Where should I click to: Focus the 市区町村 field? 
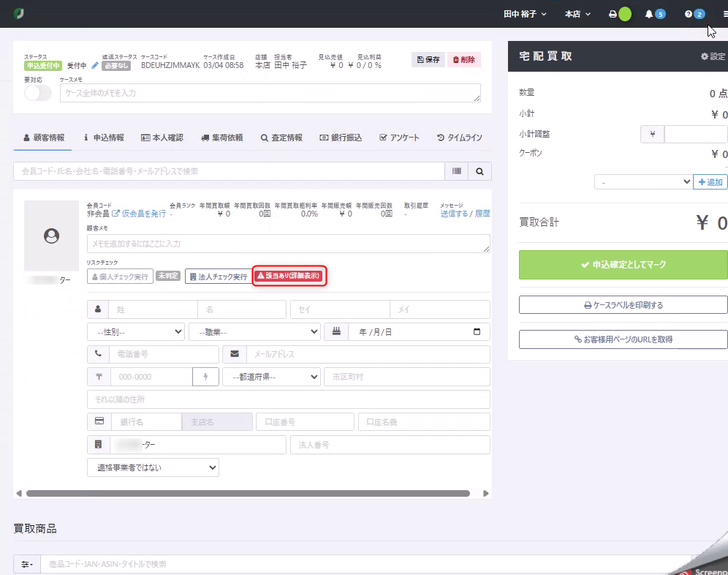[406, 377]
